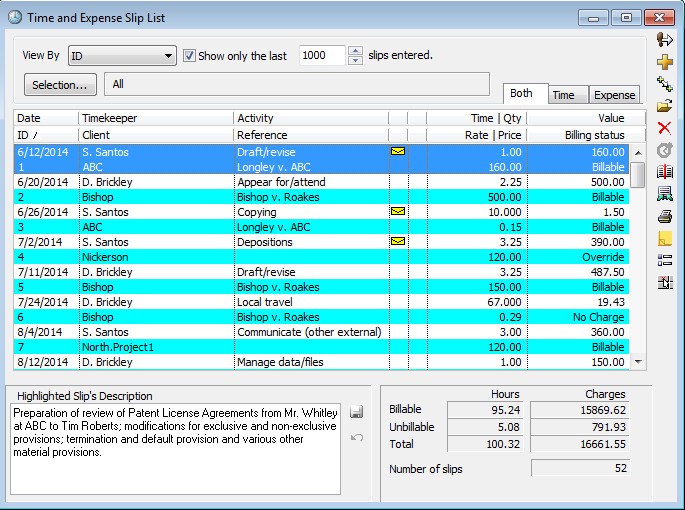Click the green arrows screen icon
The height and width of the screenshot is (510, 685).
click(x=664, y=194)
